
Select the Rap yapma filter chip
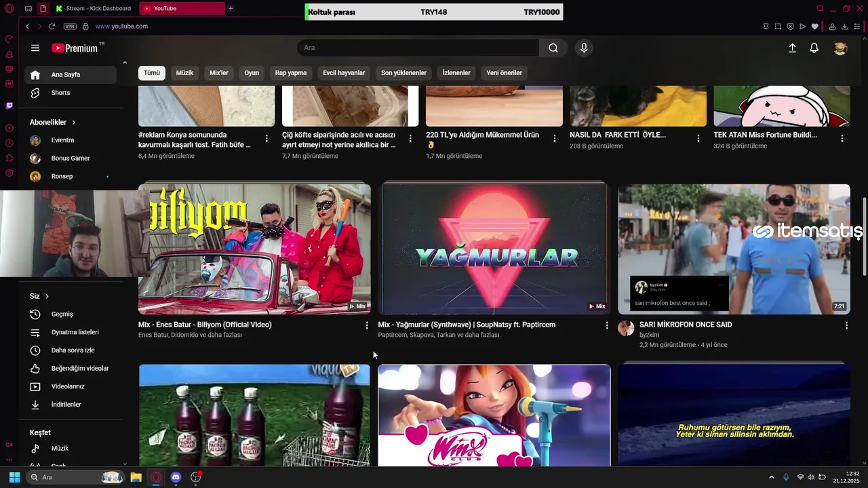pos(291,73)
